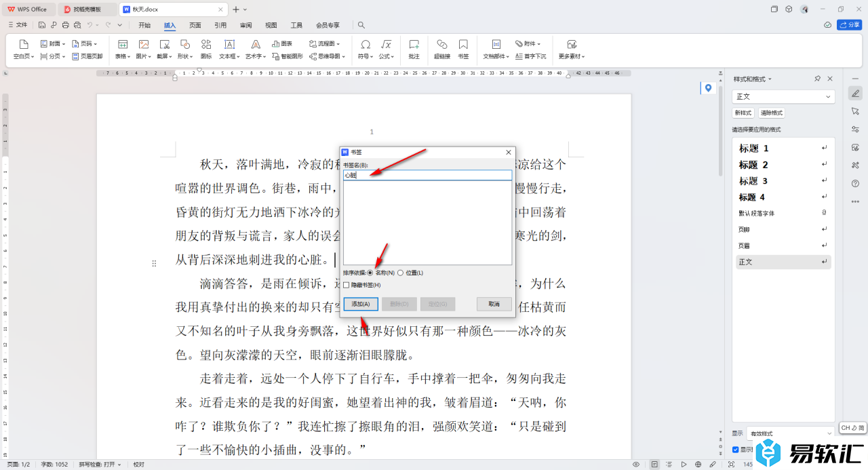
Task: Click the Print icon in quick toolbar
Action: tap(65, 25)
